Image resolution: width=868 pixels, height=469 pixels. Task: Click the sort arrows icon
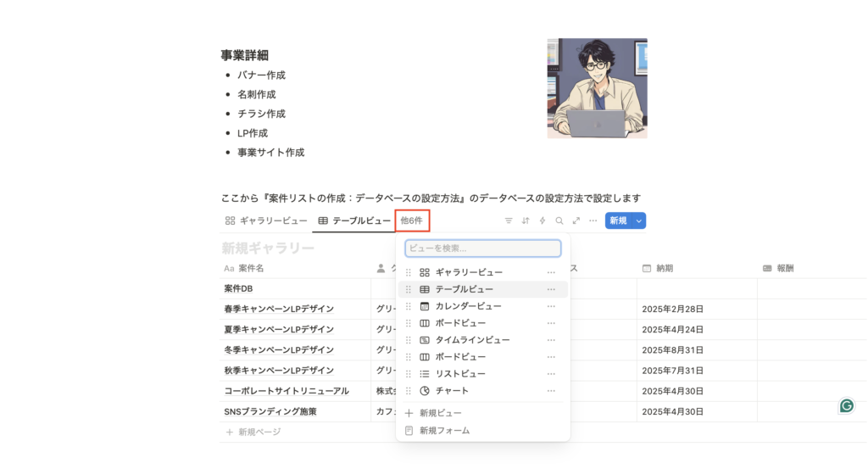(526, 221)
